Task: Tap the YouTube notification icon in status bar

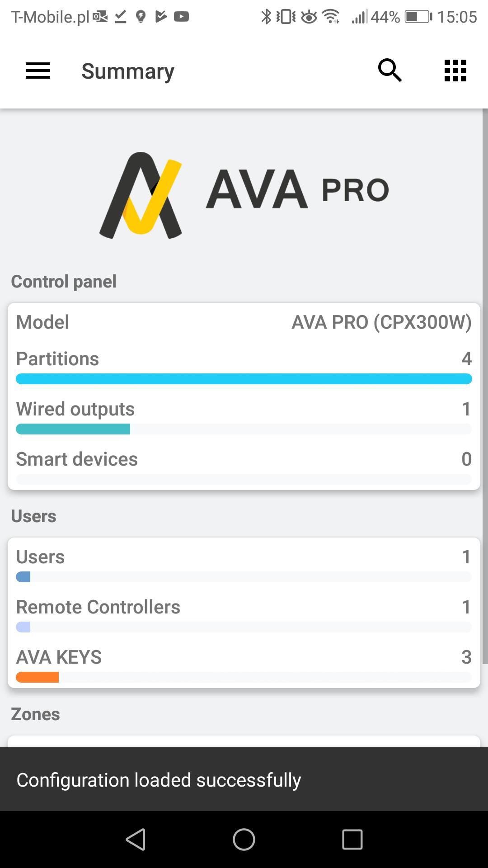Action: coord(181,17)
